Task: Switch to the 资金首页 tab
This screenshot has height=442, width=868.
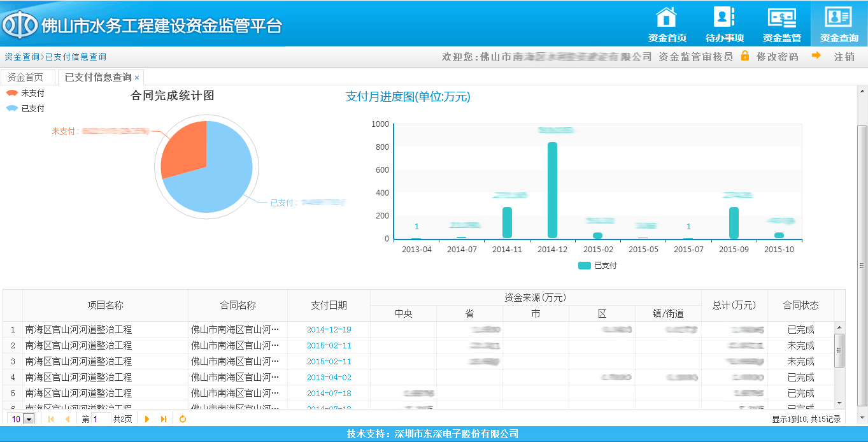Action: [25, 78]
